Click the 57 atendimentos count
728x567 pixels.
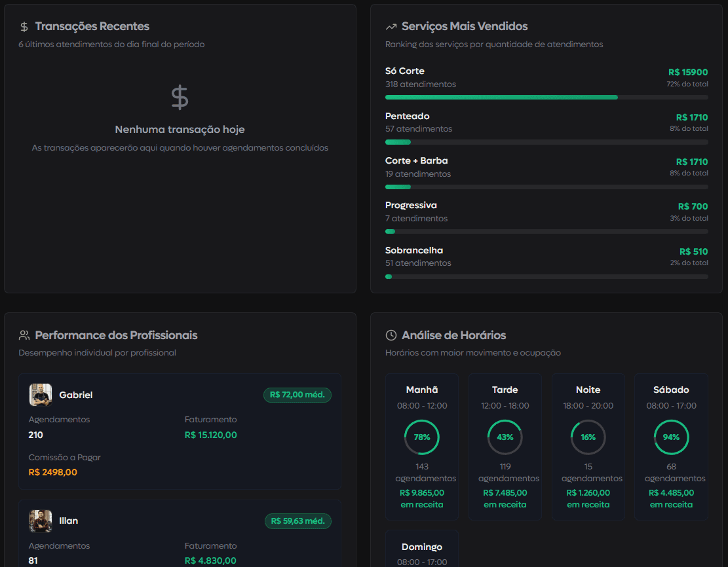419,128
